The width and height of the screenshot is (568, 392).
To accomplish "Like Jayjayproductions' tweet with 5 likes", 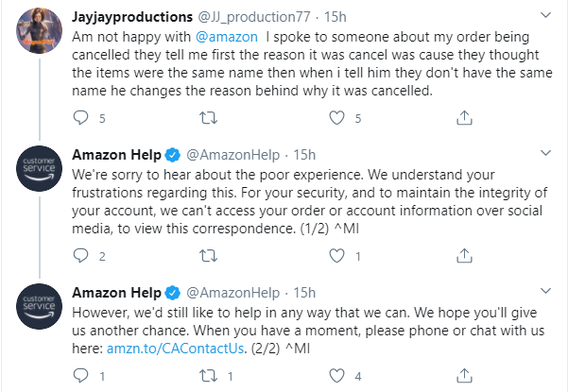I will pyautogui.click(x=336, y=118).
